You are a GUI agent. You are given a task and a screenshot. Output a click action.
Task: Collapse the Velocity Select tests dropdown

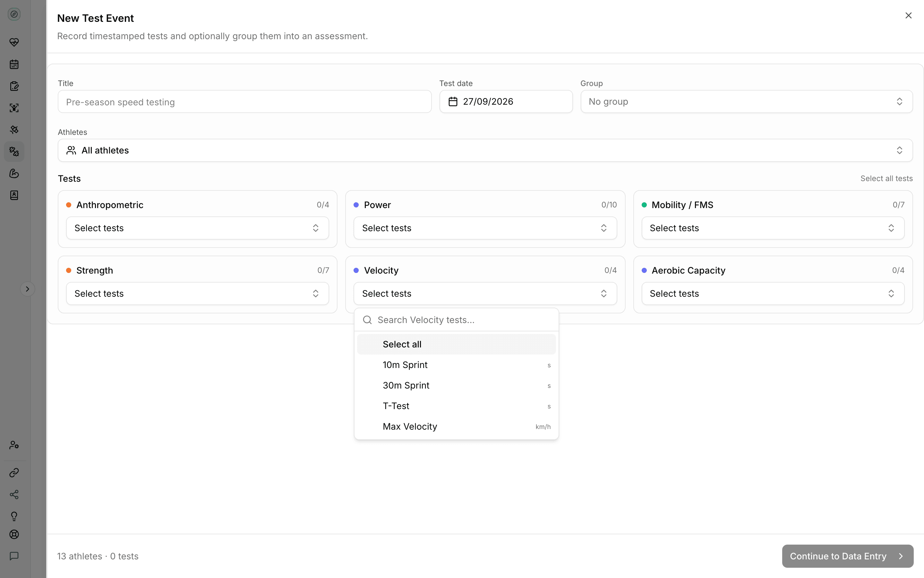pyautogui.click(x=485, y=293)
